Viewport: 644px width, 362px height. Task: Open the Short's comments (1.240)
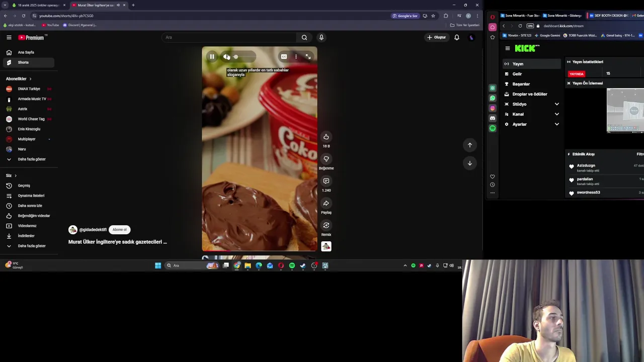click(x=326, y=181)
